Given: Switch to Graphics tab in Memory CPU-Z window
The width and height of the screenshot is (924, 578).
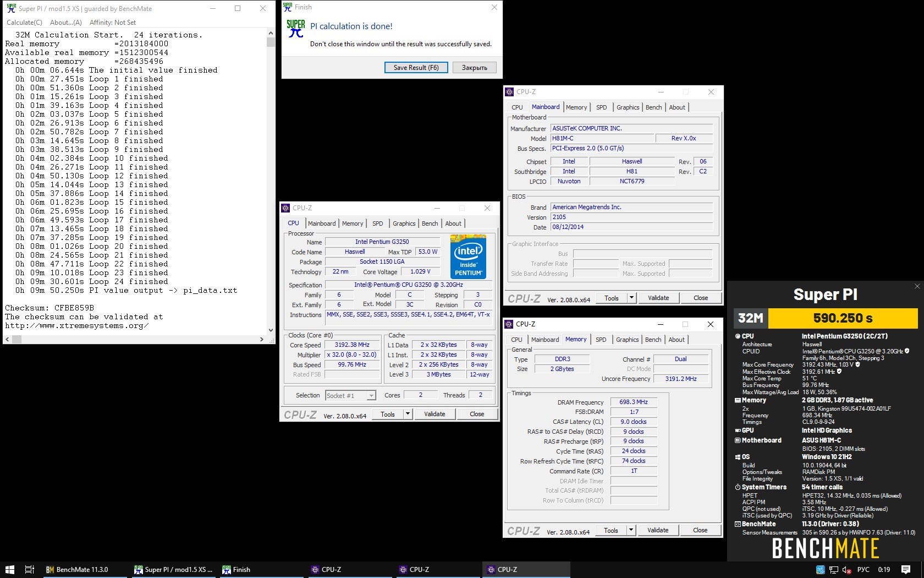Looking at the screenshot, I should (628, 340).
